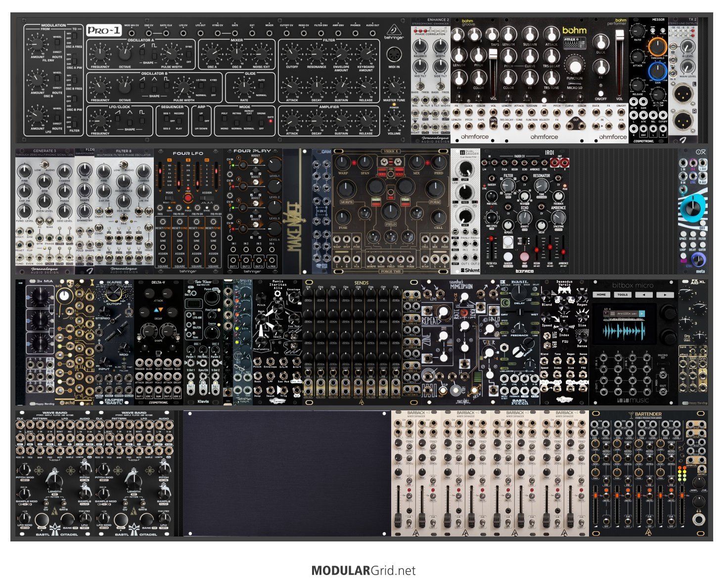Screen dimensions: 728x581
Task: Click the Main Level knob on TX 2
Action: pyautogui.click(x=688, y=67)
